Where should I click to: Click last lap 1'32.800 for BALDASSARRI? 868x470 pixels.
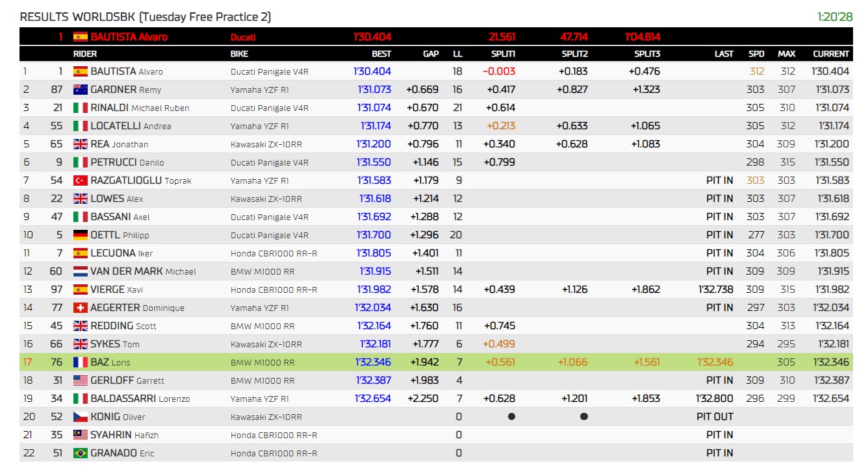coord(715,399)
